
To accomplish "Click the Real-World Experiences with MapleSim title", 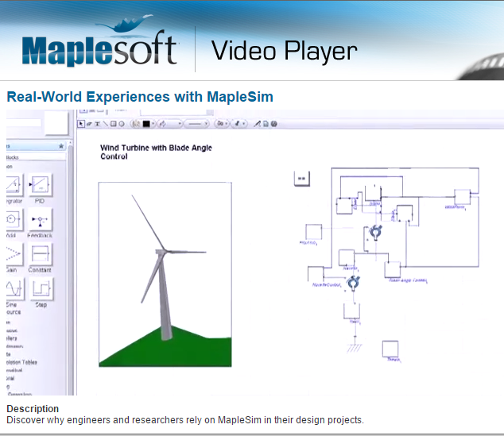I will click(x=140, y=97).
